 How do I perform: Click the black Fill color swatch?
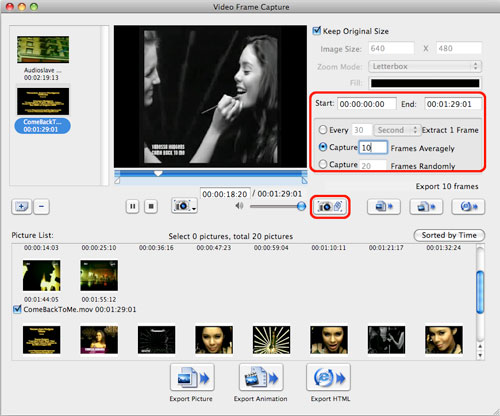point(425,83)
